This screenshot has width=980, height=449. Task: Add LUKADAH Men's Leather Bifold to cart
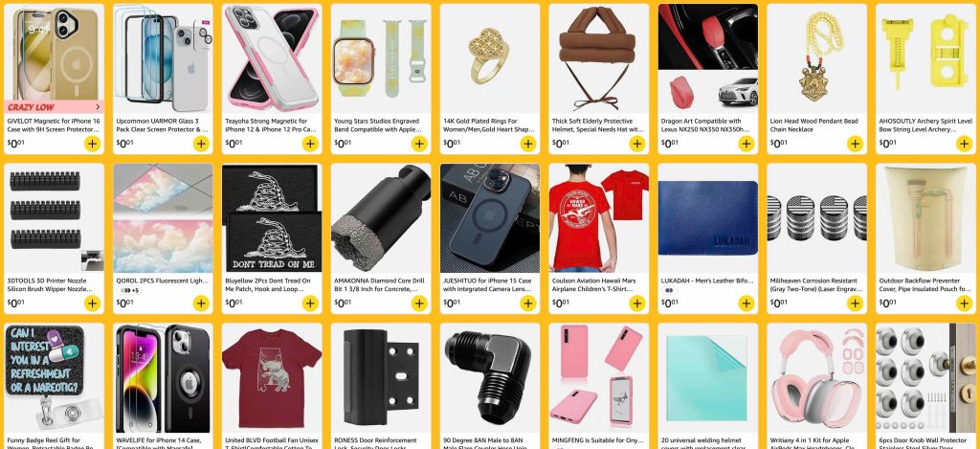click(746, 303)
